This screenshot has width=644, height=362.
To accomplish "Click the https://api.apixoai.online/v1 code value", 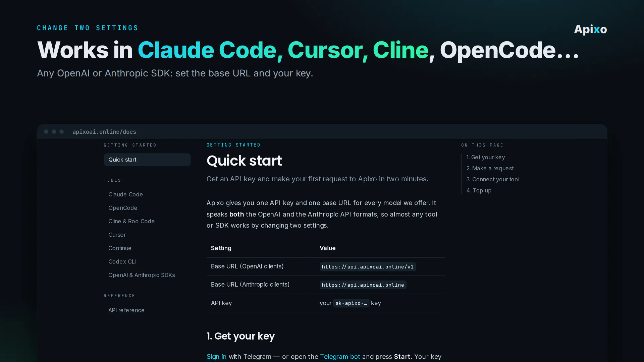I will coord(368,267).
